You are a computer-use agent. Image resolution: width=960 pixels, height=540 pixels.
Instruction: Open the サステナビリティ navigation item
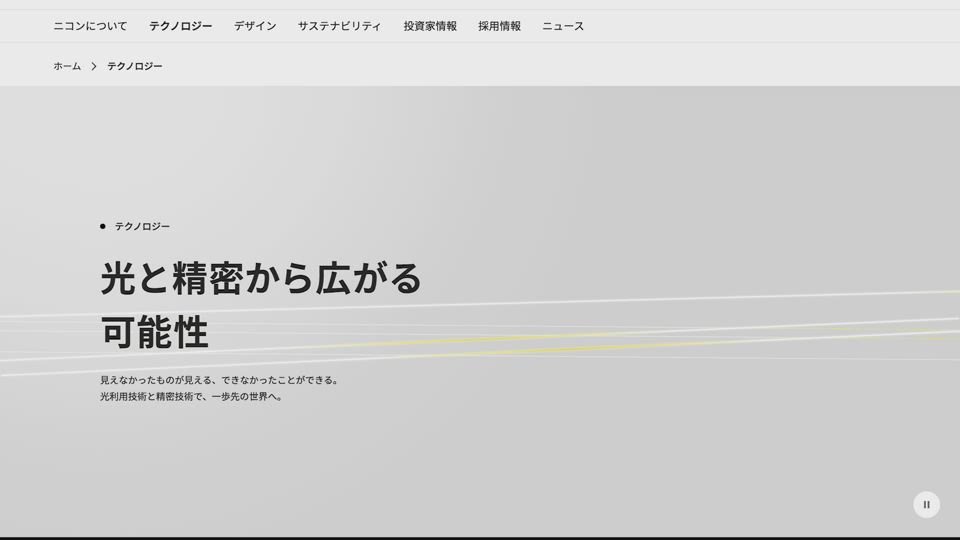coord(339,26)
